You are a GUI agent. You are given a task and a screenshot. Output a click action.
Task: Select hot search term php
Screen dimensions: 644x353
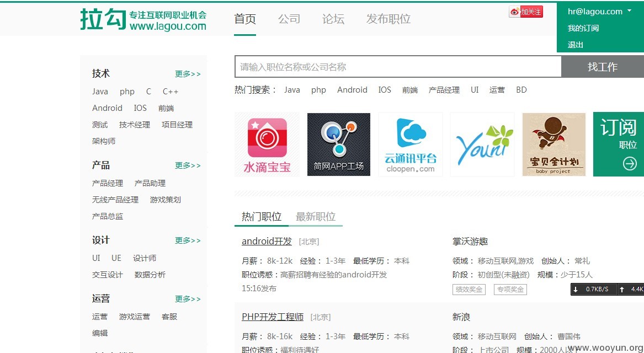click(318, 90)
